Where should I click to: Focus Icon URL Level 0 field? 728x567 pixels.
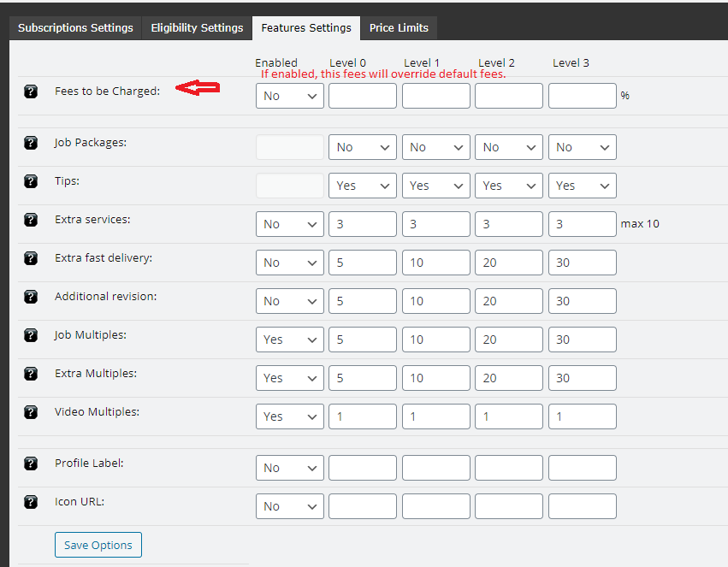coord(363,506)
